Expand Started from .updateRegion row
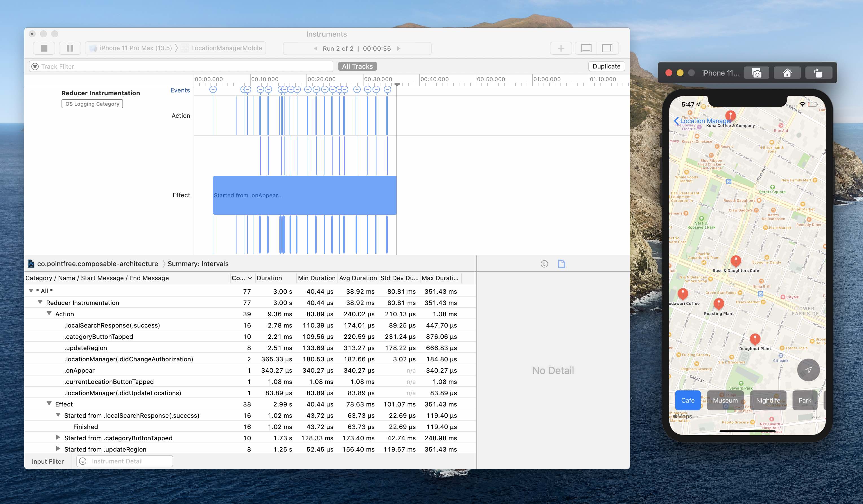Screen dimensions: 863x504 click(58, 449)
